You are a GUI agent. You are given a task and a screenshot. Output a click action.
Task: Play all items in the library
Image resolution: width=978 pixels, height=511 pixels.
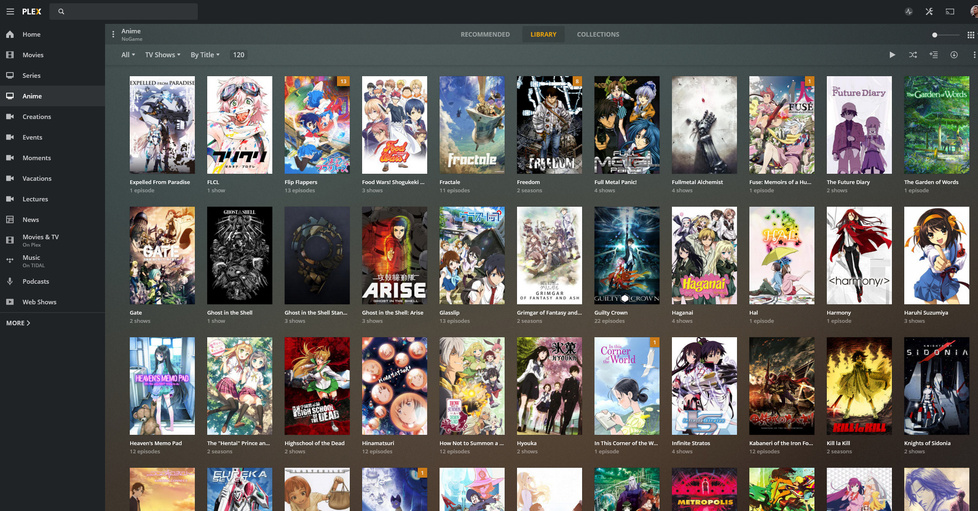click(x=892, y=55)
